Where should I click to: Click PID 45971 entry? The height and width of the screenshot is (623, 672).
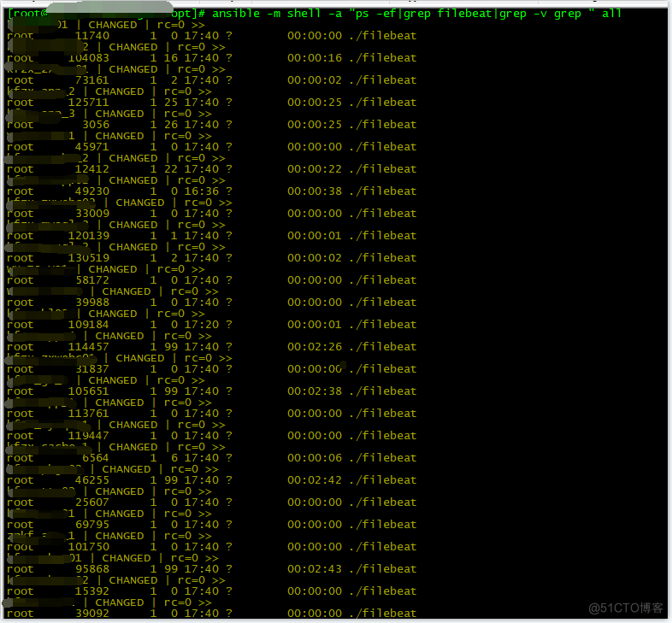point(92,147)
